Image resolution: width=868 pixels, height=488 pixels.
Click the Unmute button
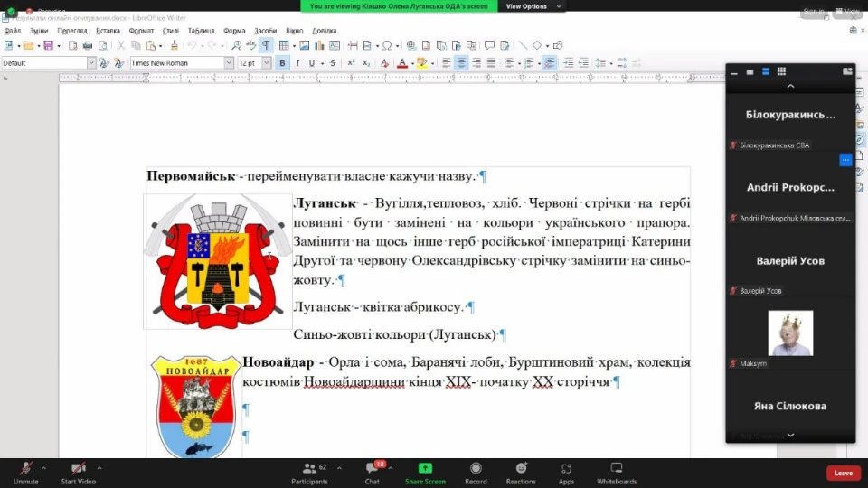pos(25,474)
